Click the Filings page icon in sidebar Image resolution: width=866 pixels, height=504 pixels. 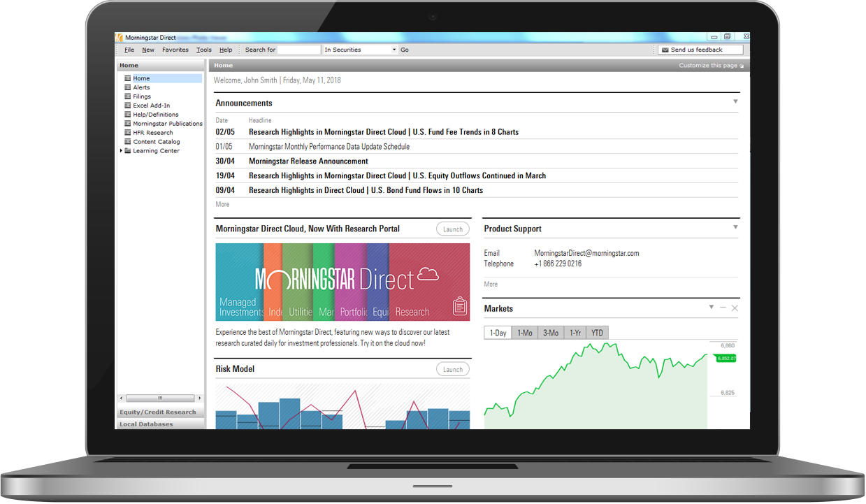point(128,96)
